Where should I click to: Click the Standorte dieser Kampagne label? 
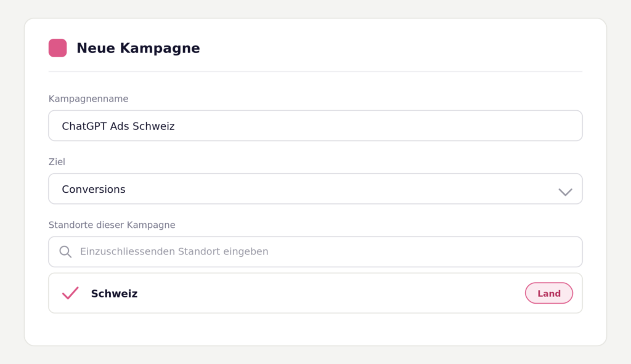[112, 225]
